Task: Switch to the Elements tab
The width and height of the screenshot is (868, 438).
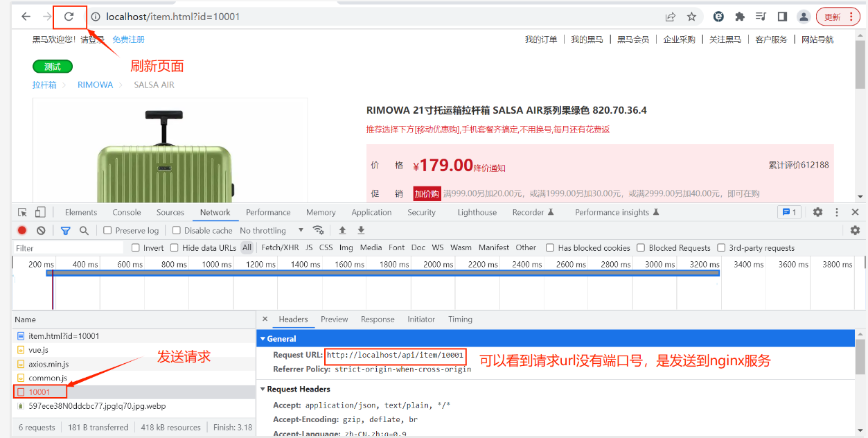Action: (x=81, y=212)
